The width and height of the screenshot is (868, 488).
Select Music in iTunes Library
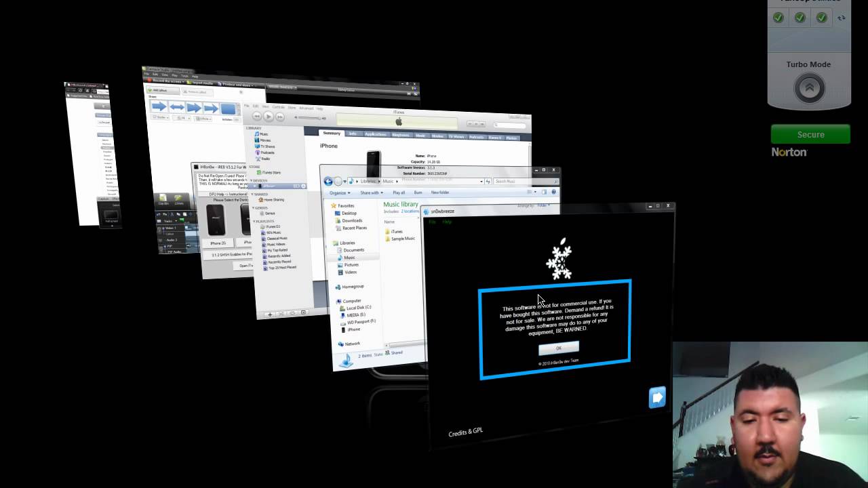click(x=263, y=134)
